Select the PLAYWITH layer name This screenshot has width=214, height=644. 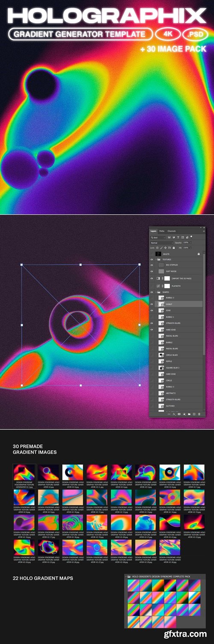click(176, 285)
